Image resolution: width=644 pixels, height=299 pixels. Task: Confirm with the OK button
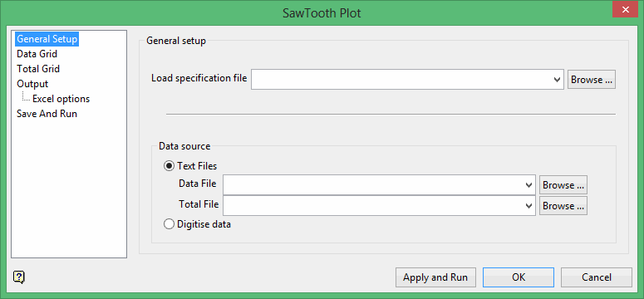coord(519,277)
